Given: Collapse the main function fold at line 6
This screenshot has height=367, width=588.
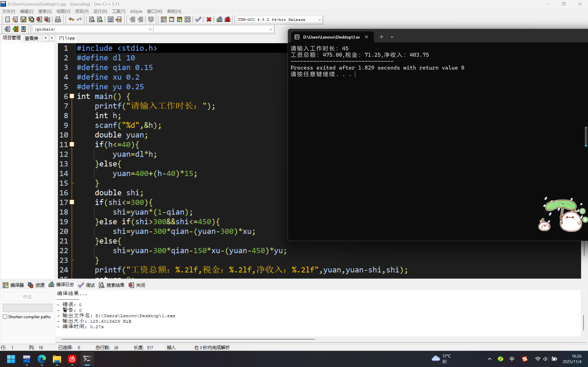Looking at the screenshot, I should [x=72, y=96].
